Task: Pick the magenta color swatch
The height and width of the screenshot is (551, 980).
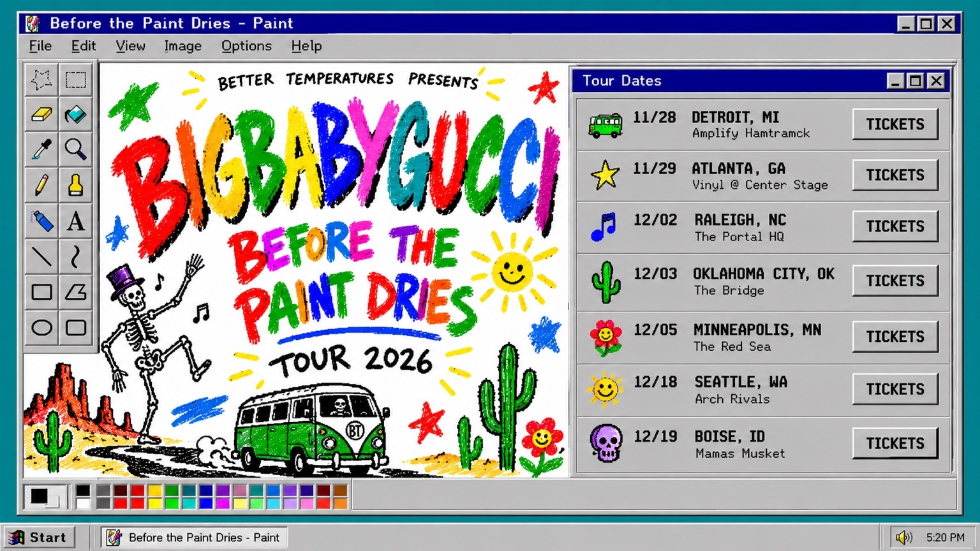Action: point(223,504)
